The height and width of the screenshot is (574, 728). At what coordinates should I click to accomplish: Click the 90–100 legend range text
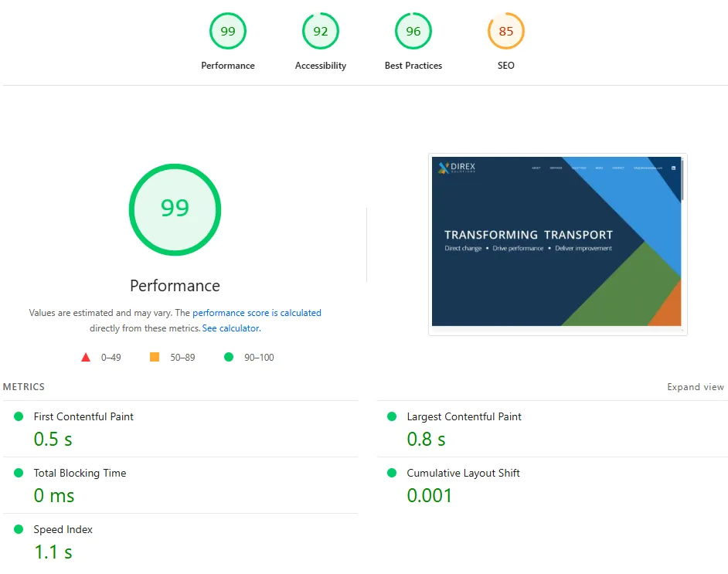[259, 357]
